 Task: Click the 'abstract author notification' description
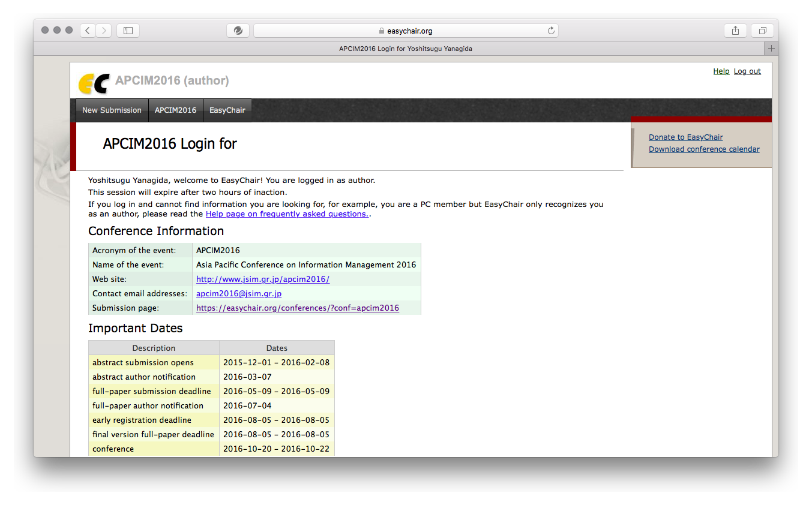144,377
